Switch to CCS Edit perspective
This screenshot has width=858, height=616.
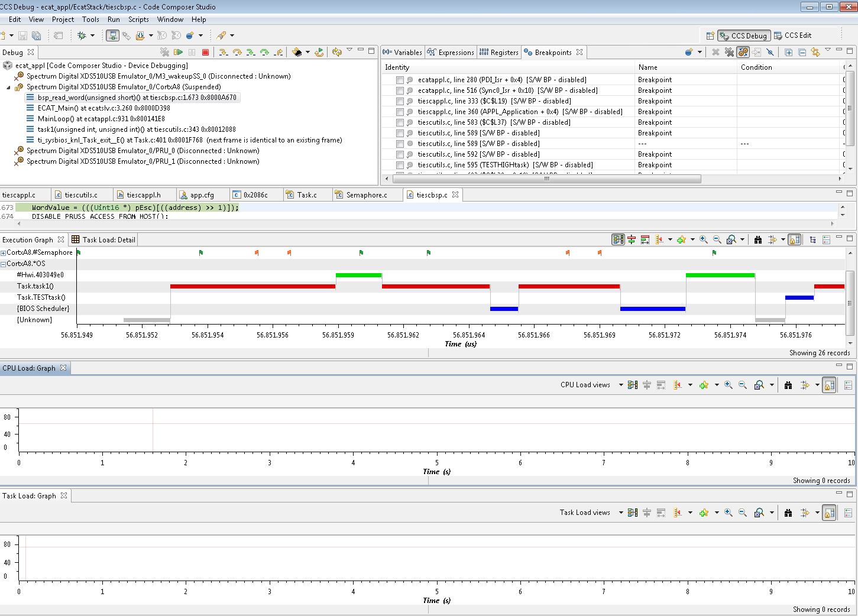pos(792,35)
